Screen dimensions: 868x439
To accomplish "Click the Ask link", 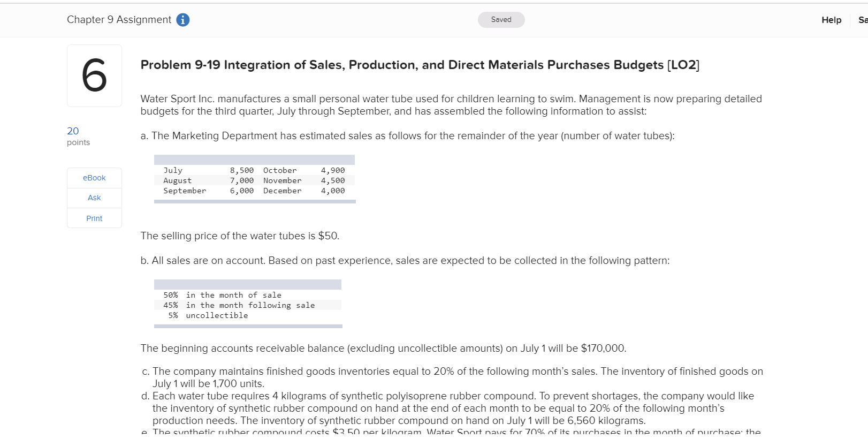I will coord(94,198).
